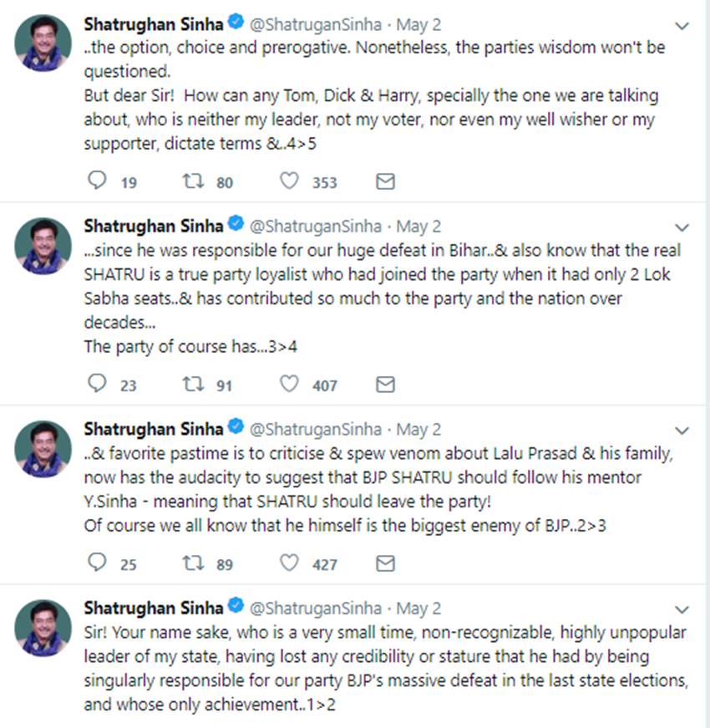710x728 pixels.
Task: Click the profile avatar beside the 1>2 tweet
Action: [x=43, y=628]
